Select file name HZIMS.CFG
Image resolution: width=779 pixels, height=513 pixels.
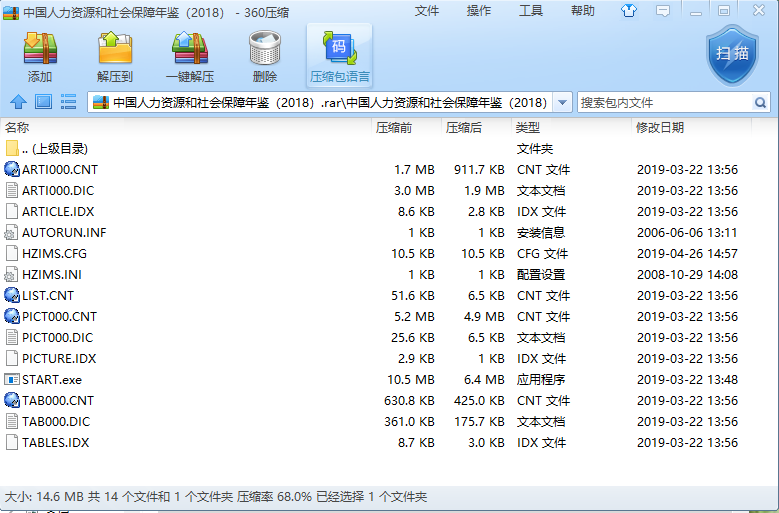click(54, 254)
